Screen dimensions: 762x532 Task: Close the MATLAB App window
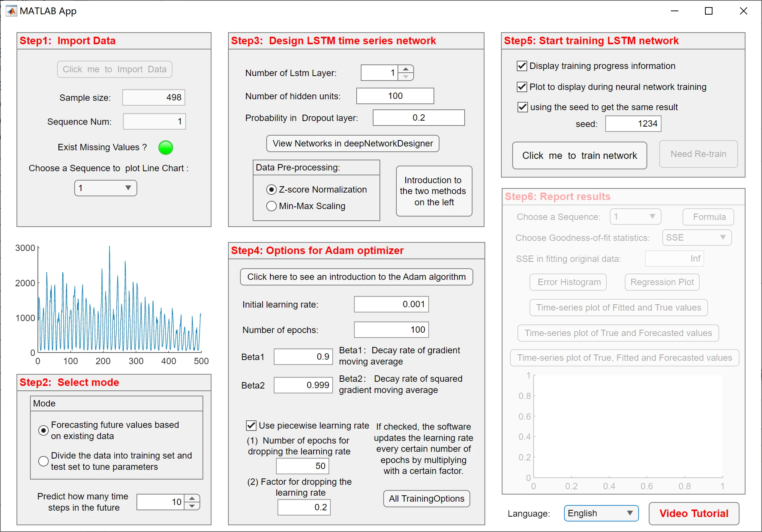pyautogui.click(x=744, y=11)
